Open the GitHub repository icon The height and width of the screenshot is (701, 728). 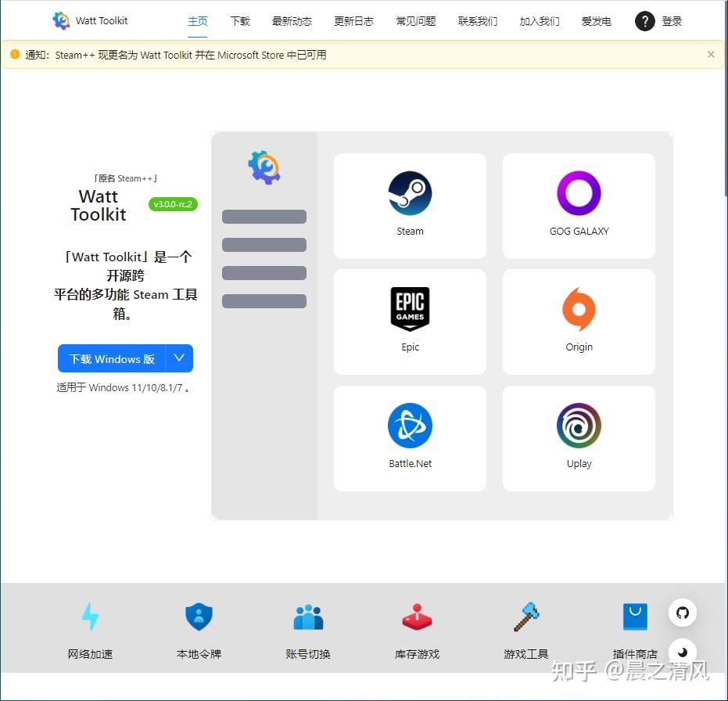click(683, 613)
